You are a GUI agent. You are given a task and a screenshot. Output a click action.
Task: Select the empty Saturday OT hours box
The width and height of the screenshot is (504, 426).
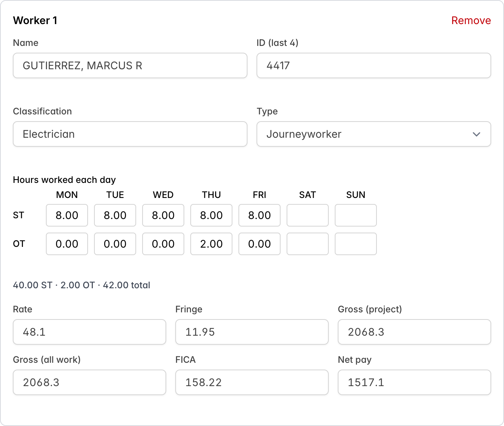coord(308,244)
